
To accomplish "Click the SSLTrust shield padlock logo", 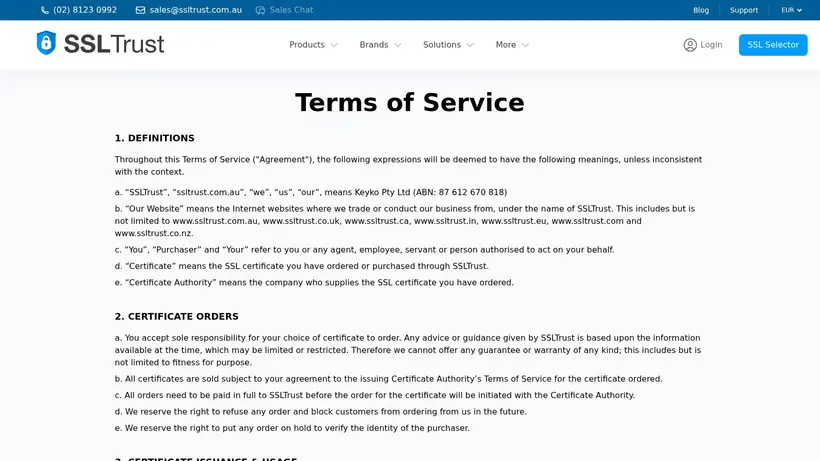I will [46, 43].
